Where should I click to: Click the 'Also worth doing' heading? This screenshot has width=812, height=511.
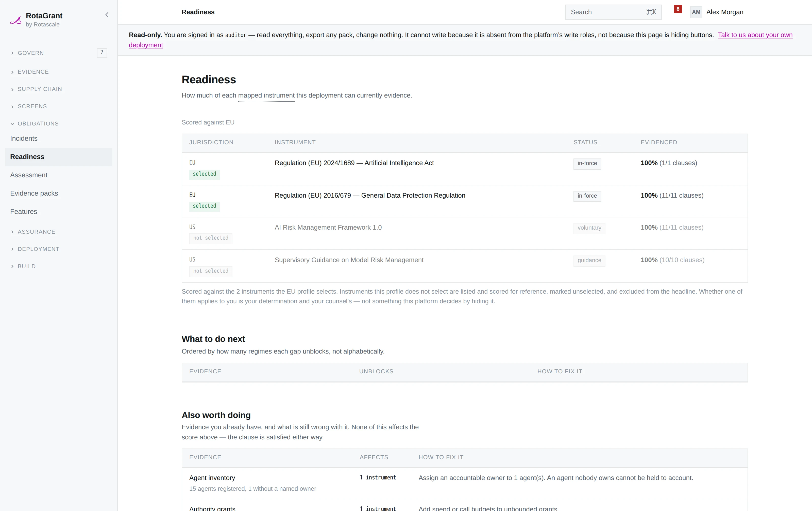[216, 415]
